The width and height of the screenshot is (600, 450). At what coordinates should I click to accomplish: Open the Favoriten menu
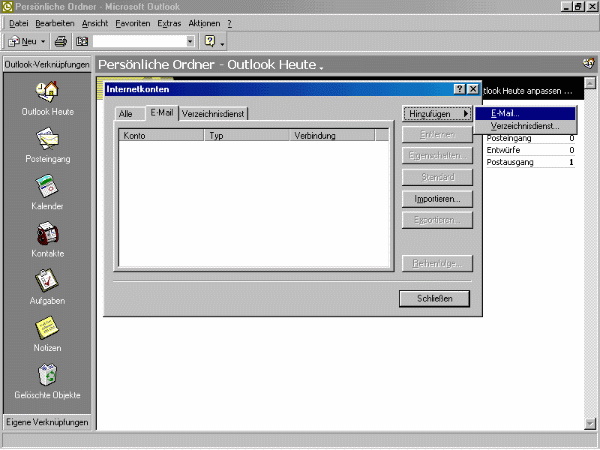(x=133, y=23)
